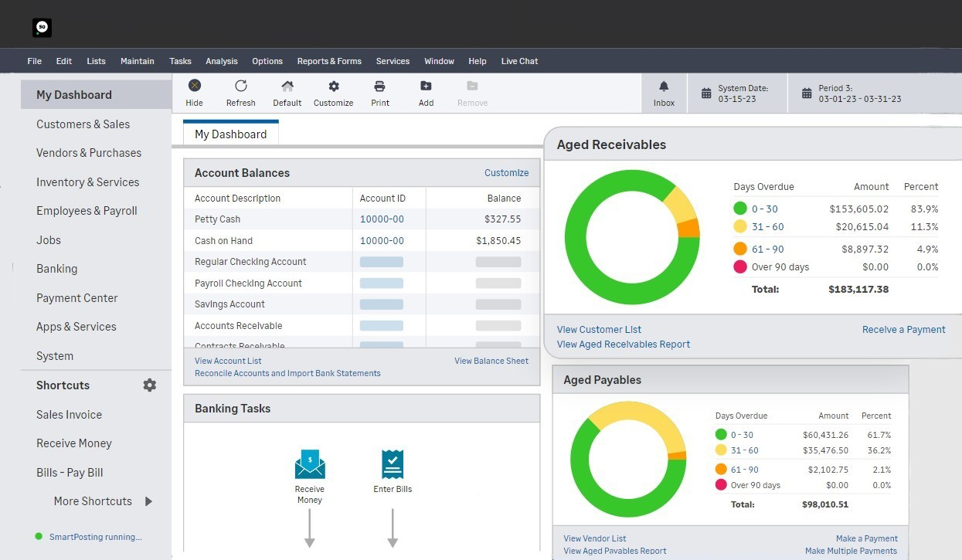Select the My Dashboard tab
The image size is (962, 560).
(x=230, y=134)
